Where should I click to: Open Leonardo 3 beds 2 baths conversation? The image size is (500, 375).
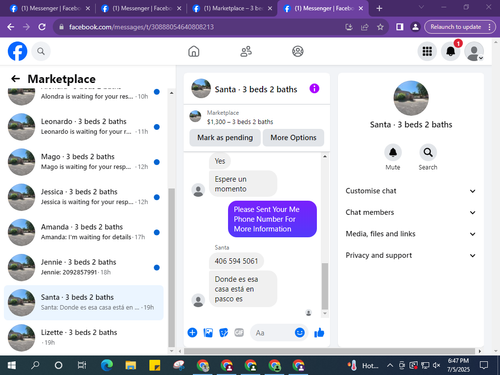[x=83, y=127]
